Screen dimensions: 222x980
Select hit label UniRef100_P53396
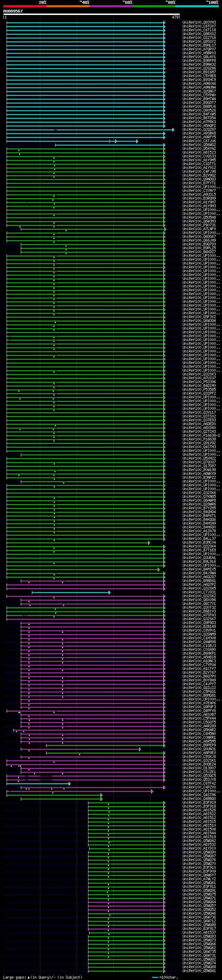199,382
